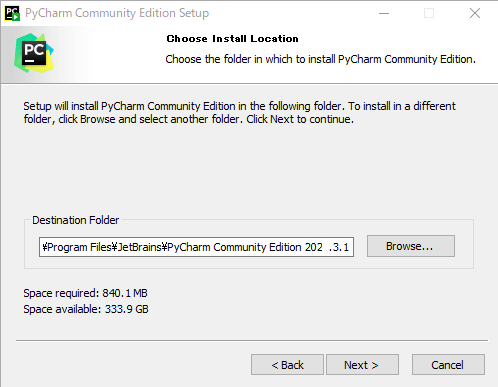Click the large PyCharm PC logo in the header
This screenshot has width=498, height=387.
tap(34, 53)
